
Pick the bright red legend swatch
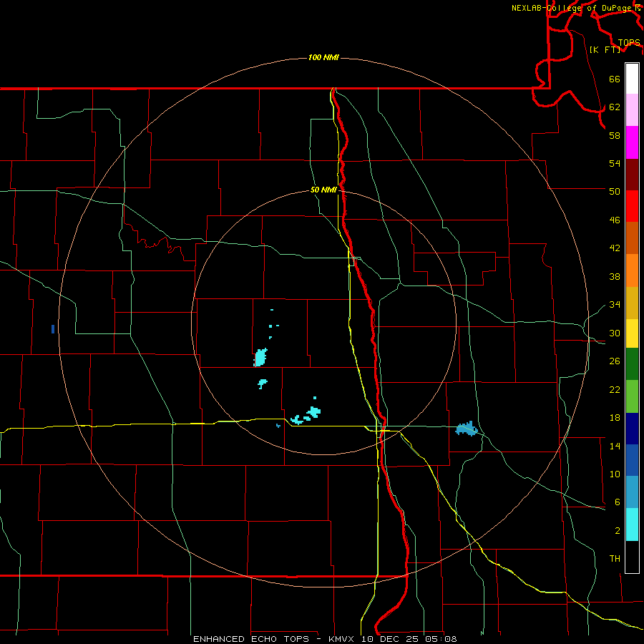click(x=632, y=206)
